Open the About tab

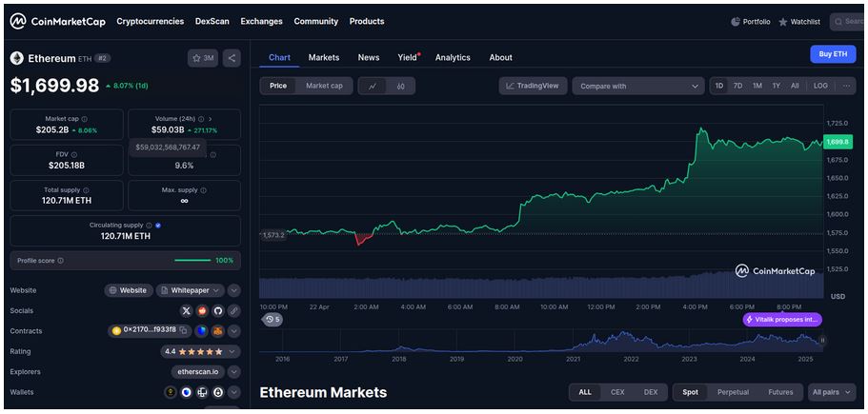point(500,57)
